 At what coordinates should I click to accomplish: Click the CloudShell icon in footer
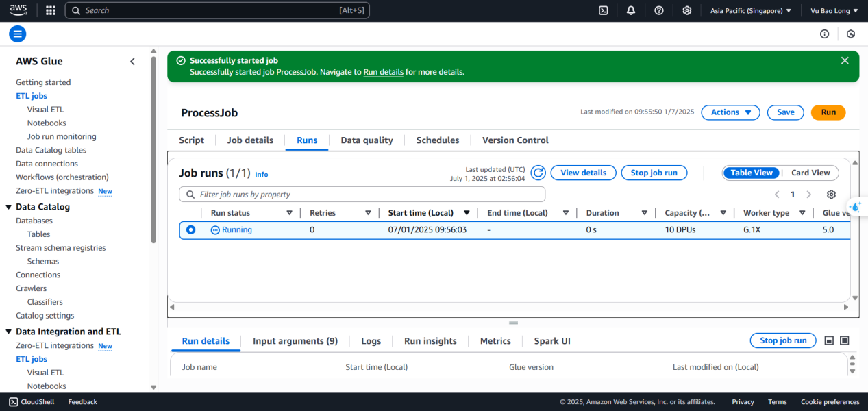14,402
